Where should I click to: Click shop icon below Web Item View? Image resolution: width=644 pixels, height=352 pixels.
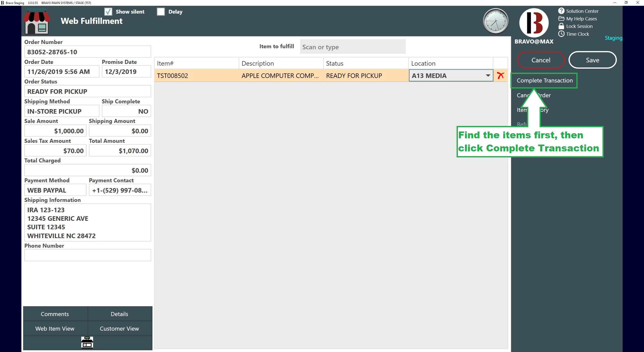(x=87, y=342)
